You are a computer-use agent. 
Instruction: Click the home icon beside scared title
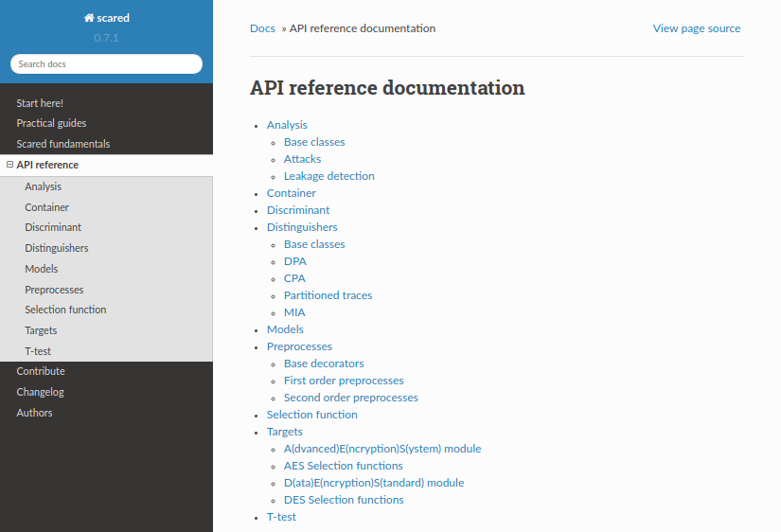tap(89, 18)
